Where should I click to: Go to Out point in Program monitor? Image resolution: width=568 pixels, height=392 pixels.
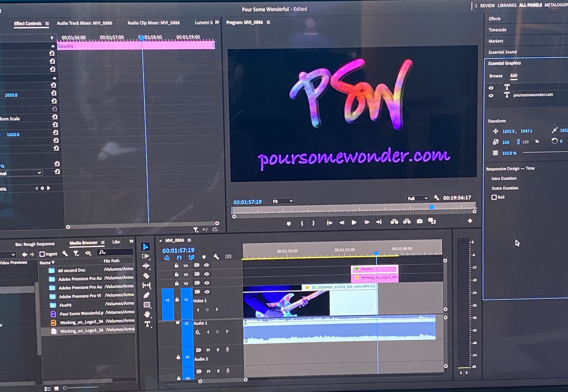(379, 222)
